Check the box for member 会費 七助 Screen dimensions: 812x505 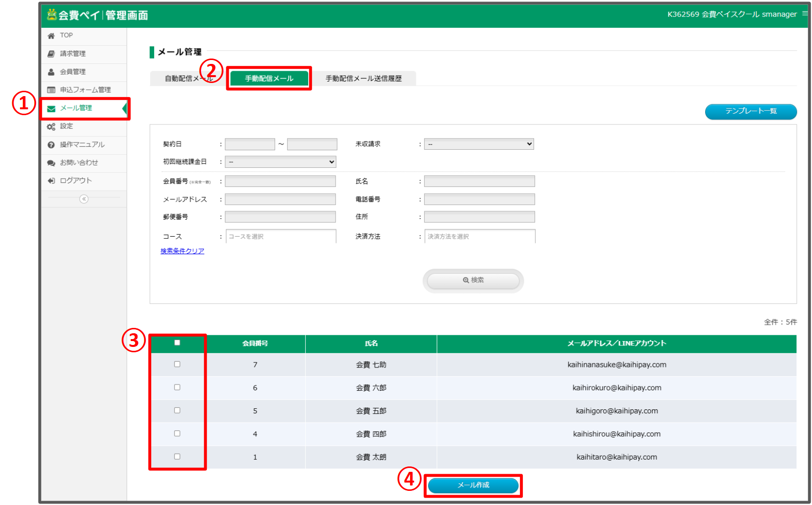click(x=177, y=364)
